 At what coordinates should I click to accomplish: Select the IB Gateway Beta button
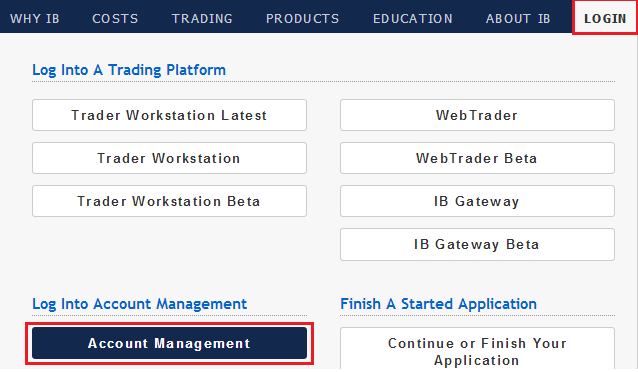point(477,244)
